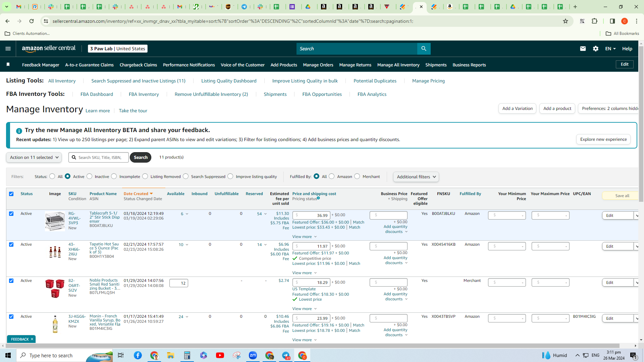The image size is (644, 362).
Task: Select Amazon fulfilled-by radio button
Action: point(332,176)
